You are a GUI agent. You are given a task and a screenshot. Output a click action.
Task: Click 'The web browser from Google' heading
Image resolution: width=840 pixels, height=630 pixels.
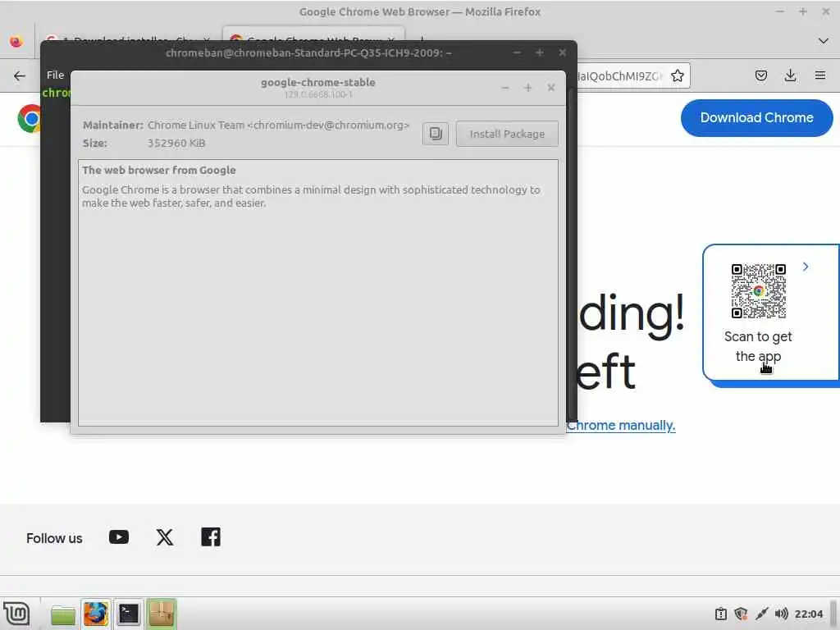click(159, 171)
